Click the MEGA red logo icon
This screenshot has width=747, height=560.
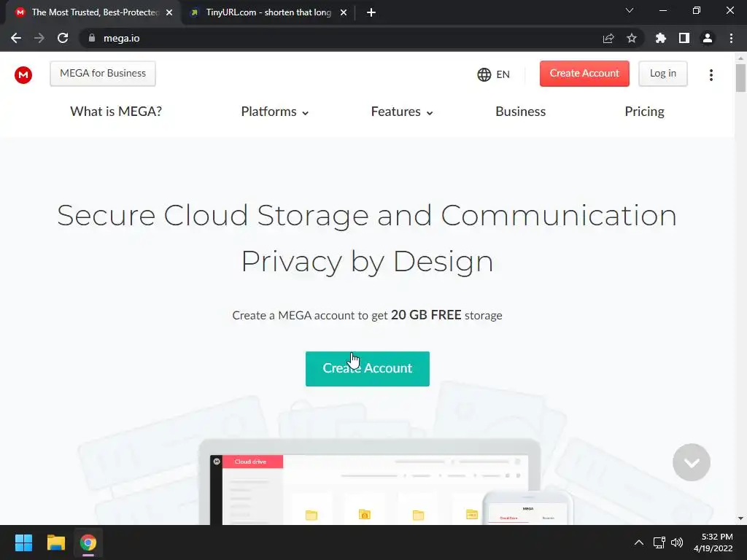[x=23, y=75]
